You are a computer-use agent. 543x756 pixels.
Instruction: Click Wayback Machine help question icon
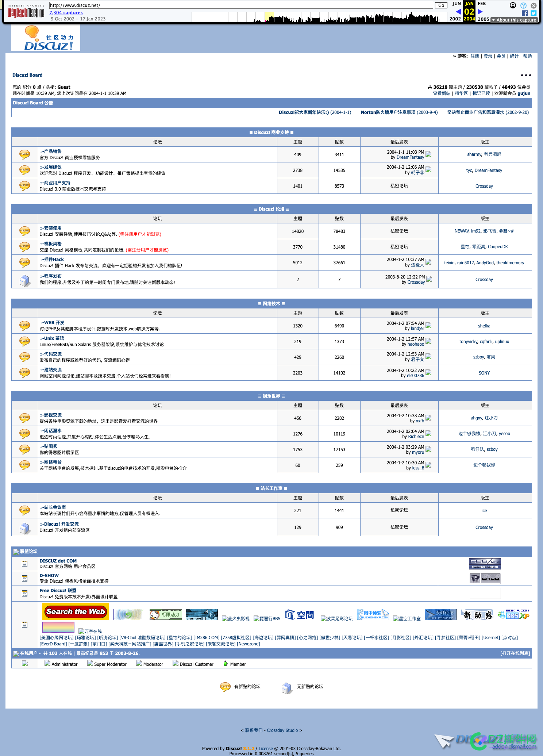pyautogui.click(x=523, y=5)
